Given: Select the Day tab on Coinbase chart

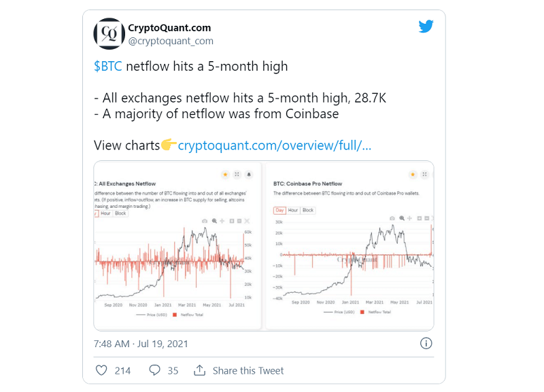Looking at the screenshot, I should [x=279, y=210].
